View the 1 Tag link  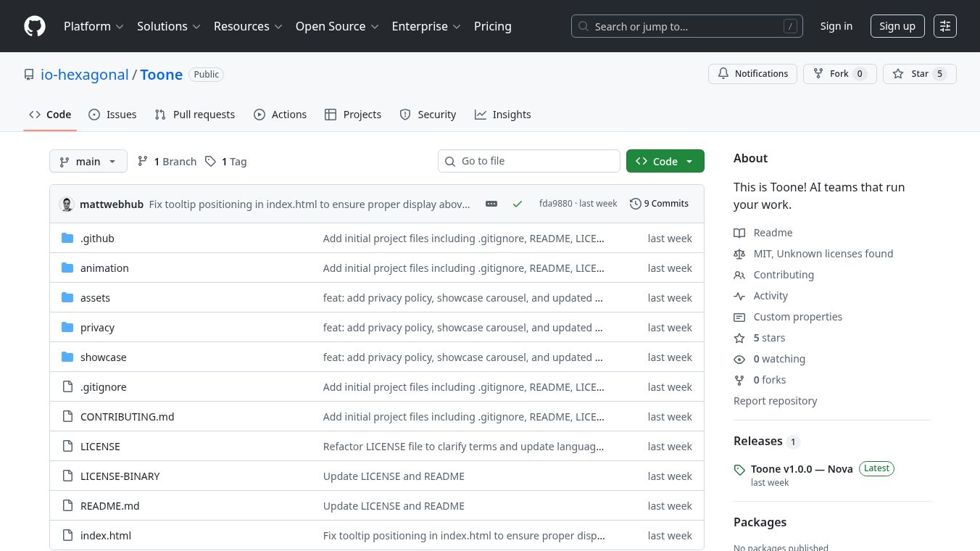[226, 162]
